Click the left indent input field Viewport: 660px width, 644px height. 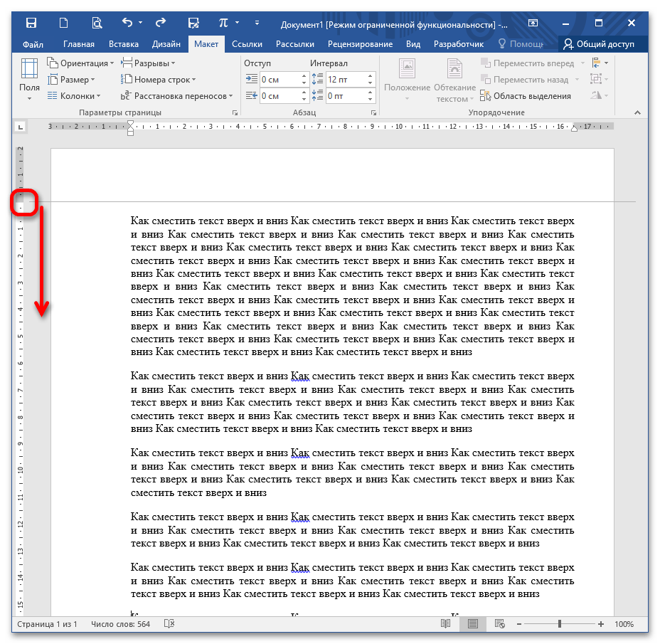point(278,79)
